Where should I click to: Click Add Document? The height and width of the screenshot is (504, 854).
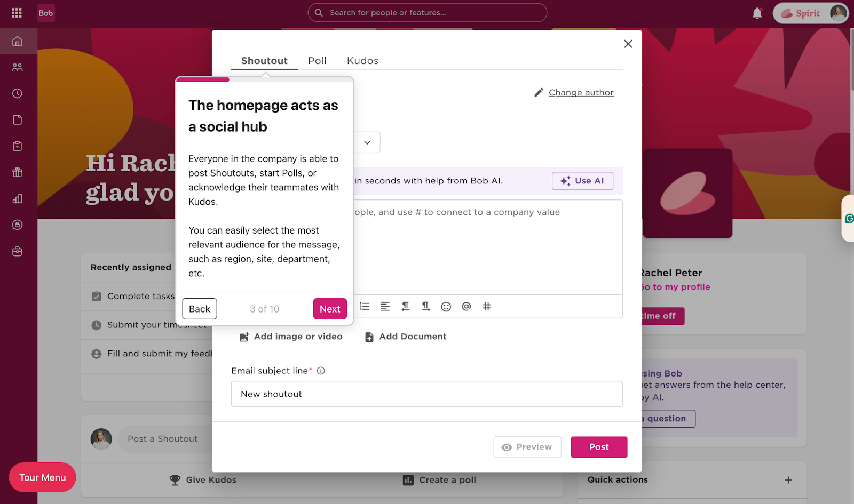(406, 337)
